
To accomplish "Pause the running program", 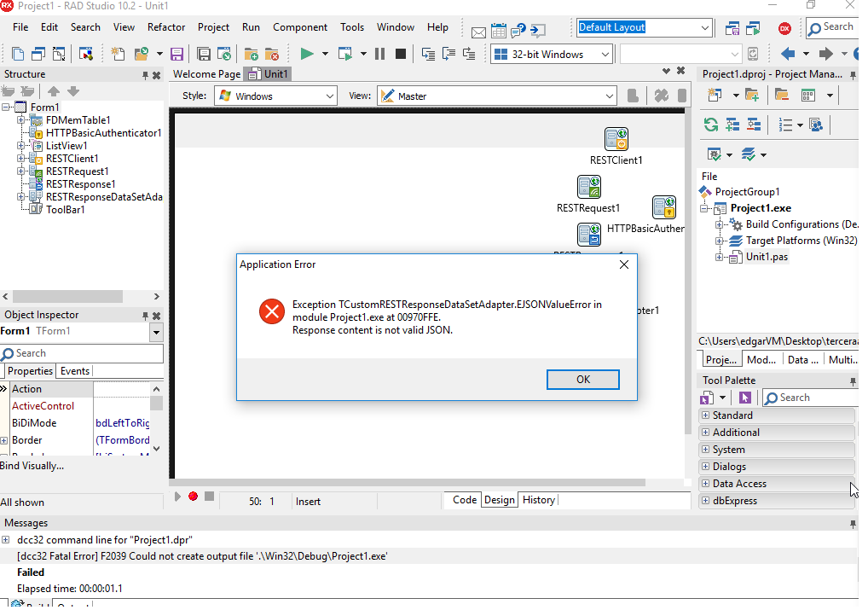I will [x=379, y=54].
